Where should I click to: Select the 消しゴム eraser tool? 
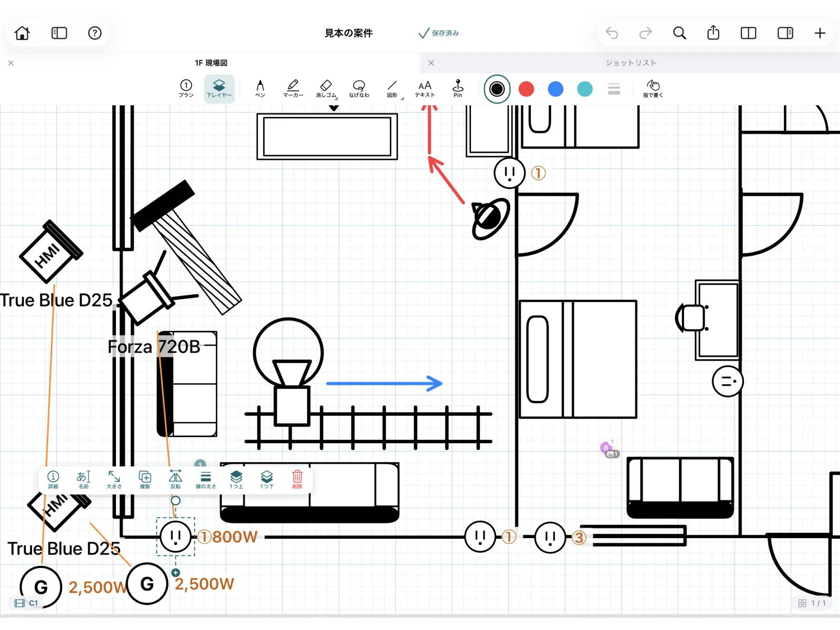tap(326, 89)
